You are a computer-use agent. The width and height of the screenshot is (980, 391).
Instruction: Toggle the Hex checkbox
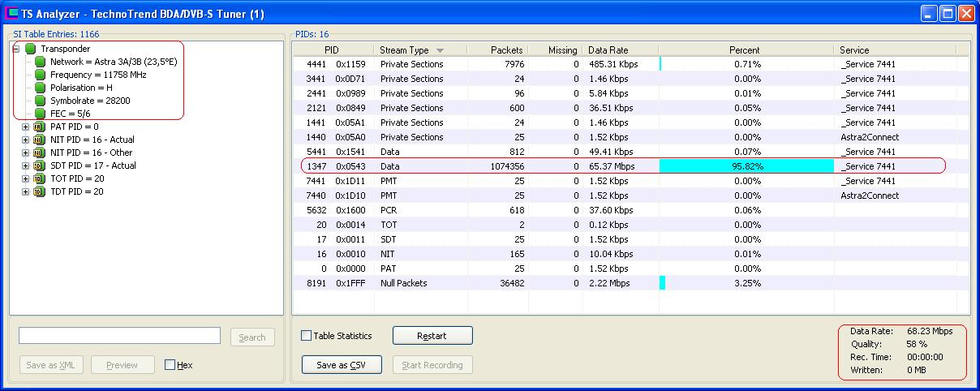click(x=170, y=365)
